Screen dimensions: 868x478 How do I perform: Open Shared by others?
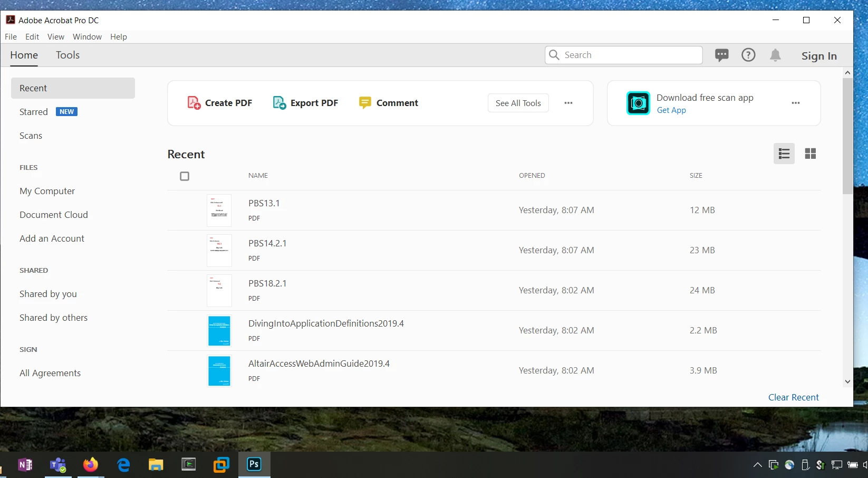point(54,318)
